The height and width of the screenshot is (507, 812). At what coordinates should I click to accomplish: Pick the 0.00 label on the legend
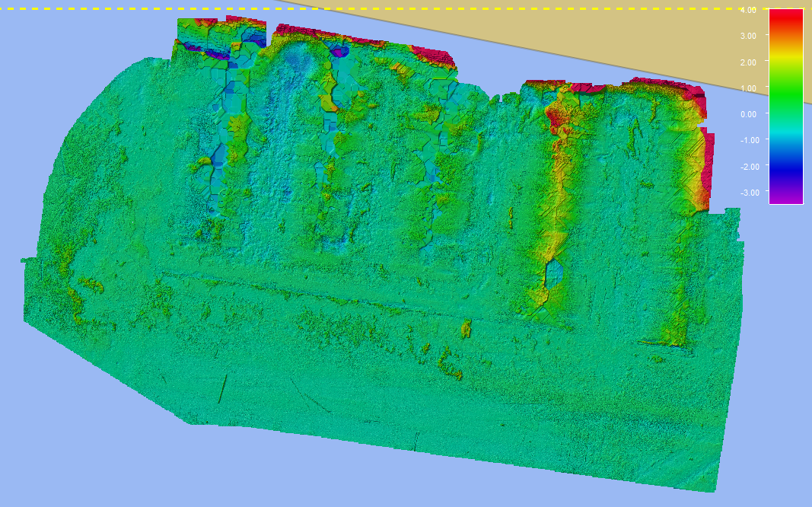point(748,114)
